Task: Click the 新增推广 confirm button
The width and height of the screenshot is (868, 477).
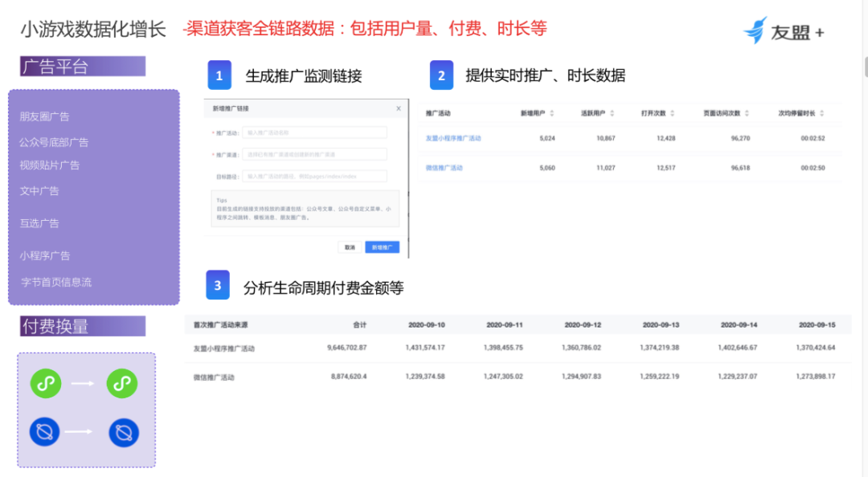Action: click(x=384, y=247)
